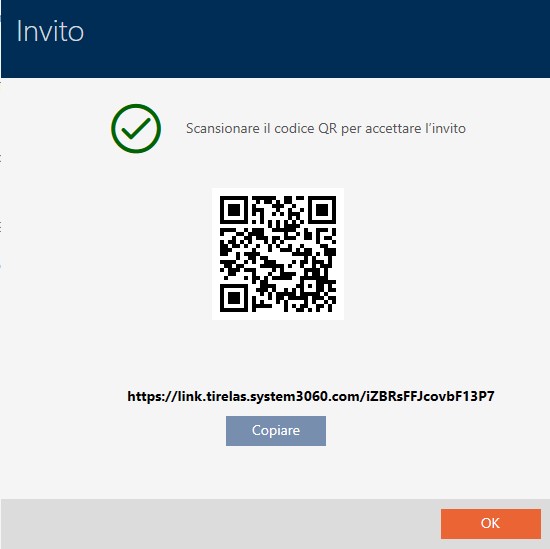Click the word "QR" in the instruction
This screenshot has height=549, width=550.
328,128
